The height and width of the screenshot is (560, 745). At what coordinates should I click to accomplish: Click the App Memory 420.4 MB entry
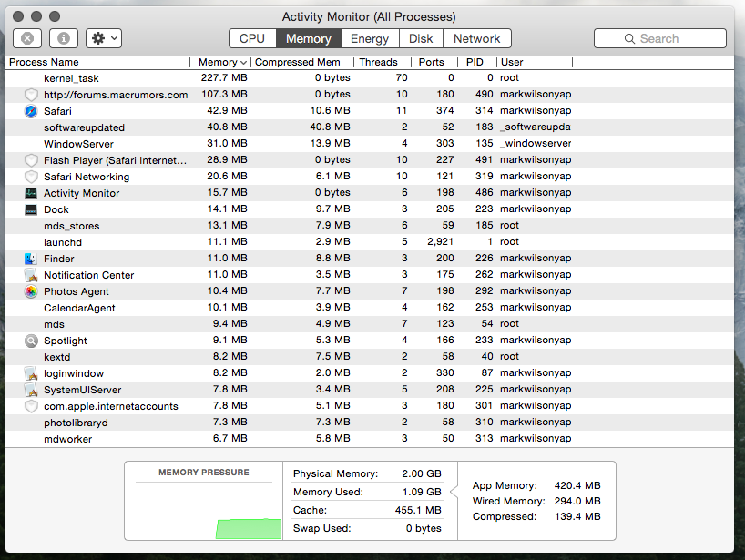pos(536,485)
